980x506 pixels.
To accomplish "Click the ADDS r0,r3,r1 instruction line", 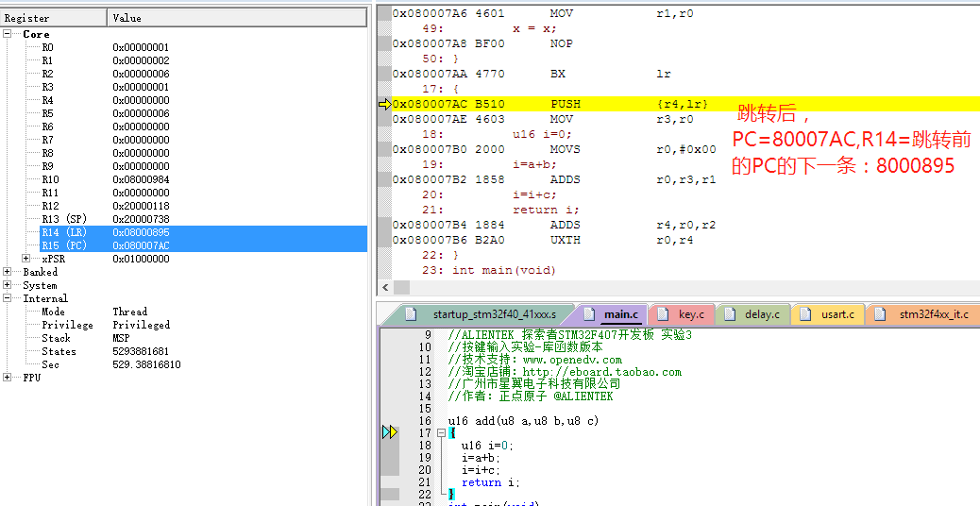I will pyautogui.click(x=554, y=179).
